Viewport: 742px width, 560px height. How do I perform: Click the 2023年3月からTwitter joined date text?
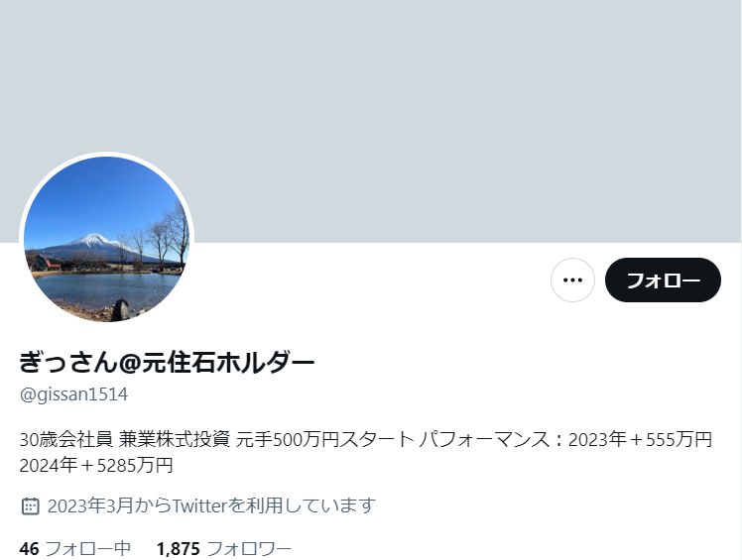tap(211, 505)
